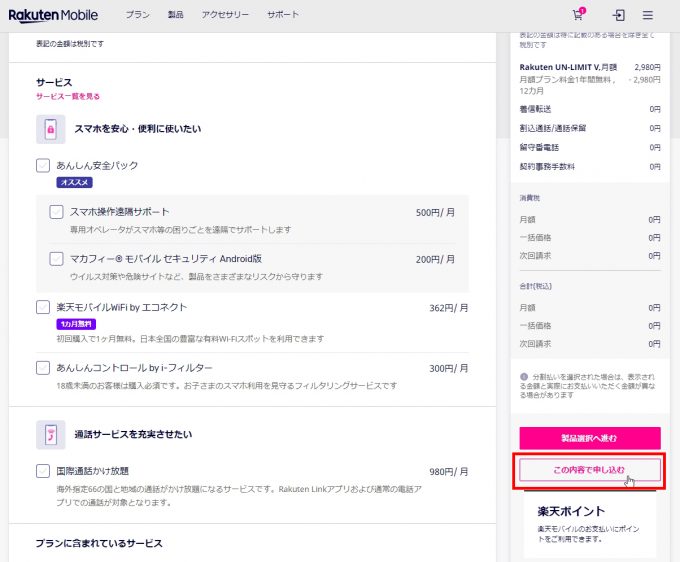Click the phone lock security icon
The width and height of the screenshot is (680, 562).
51,129
